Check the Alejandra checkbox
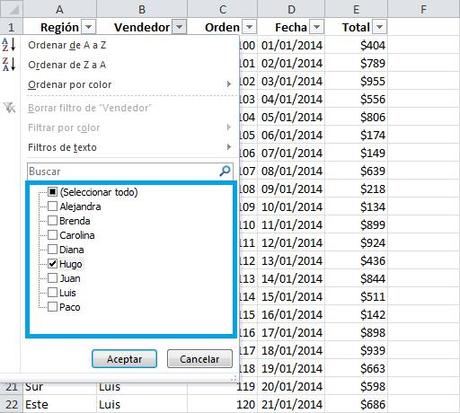This screenshot has height=413, width=460. click(52, 206)
